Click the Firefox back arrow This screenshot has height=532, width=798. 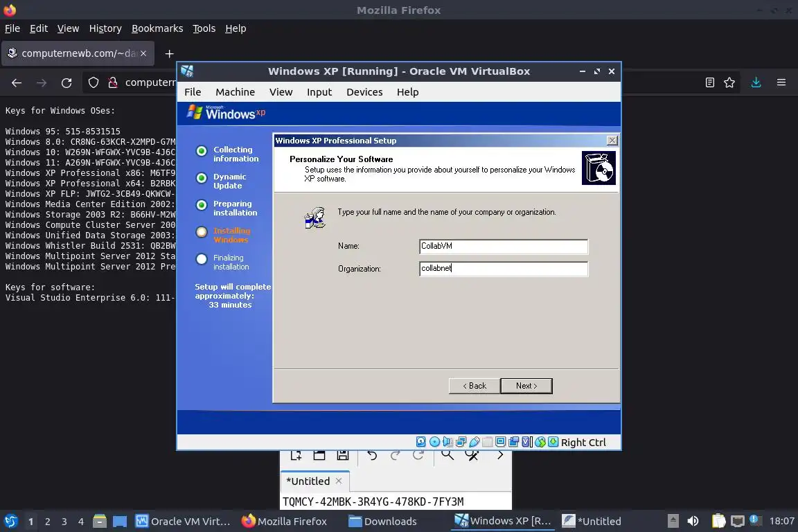pyautogui.click(x=17, y=82)
